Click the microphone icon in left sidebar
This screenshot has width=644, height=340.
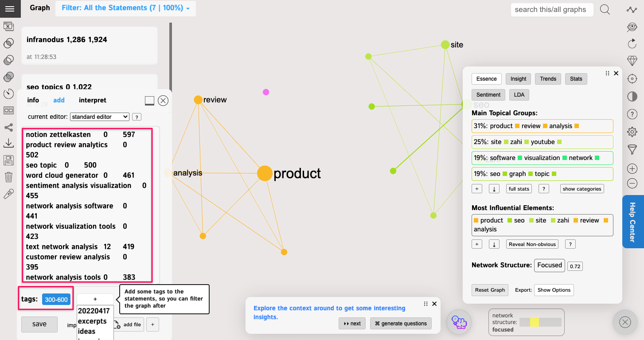pos(8,194)
